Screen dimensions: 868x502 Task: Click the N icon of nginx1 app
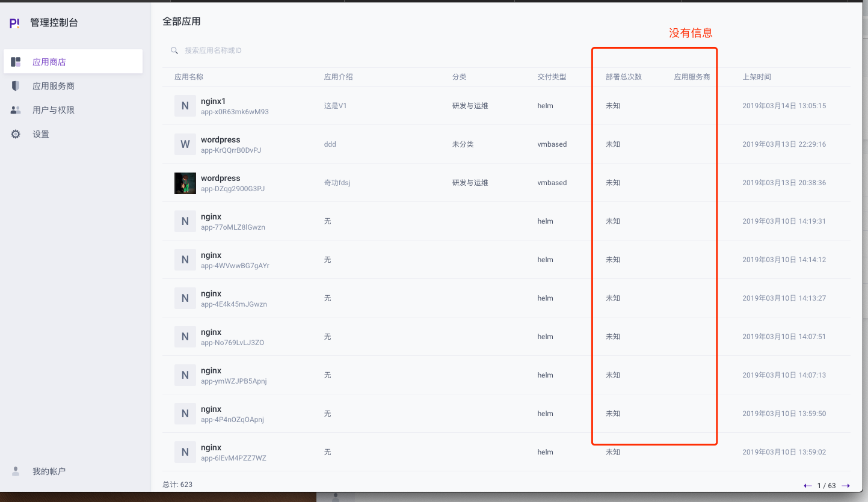(185, 106)
